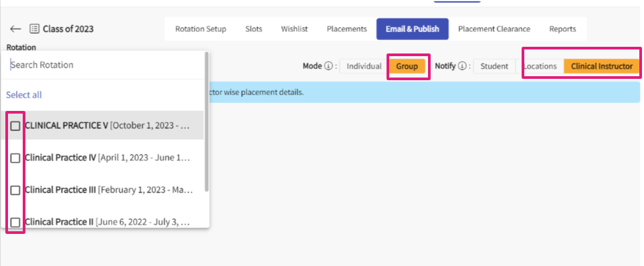The image size is (644, 266).
Task: Click the list icon beside Class of 2023
Action: tap(35, 29)
